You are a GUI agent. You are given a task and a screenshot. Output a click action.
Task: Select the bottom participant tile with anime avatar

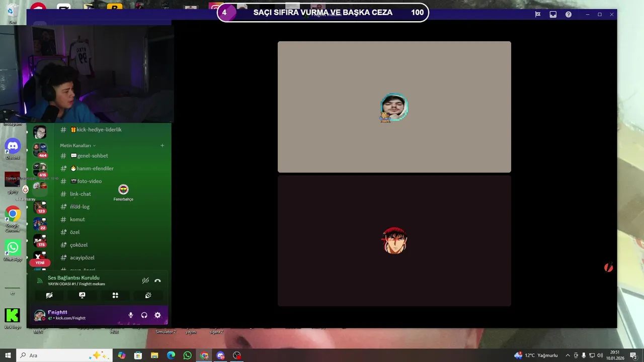tap(394, 241)
